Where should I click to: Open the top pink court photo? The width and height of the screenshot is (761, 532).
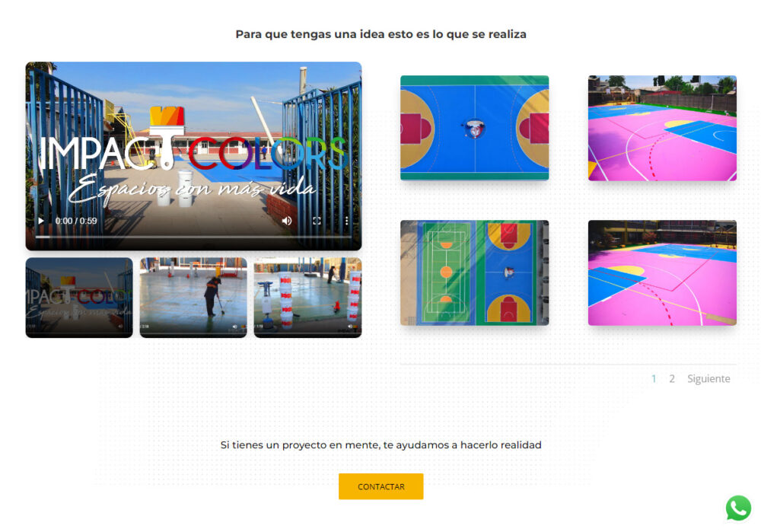pos(663,128)
